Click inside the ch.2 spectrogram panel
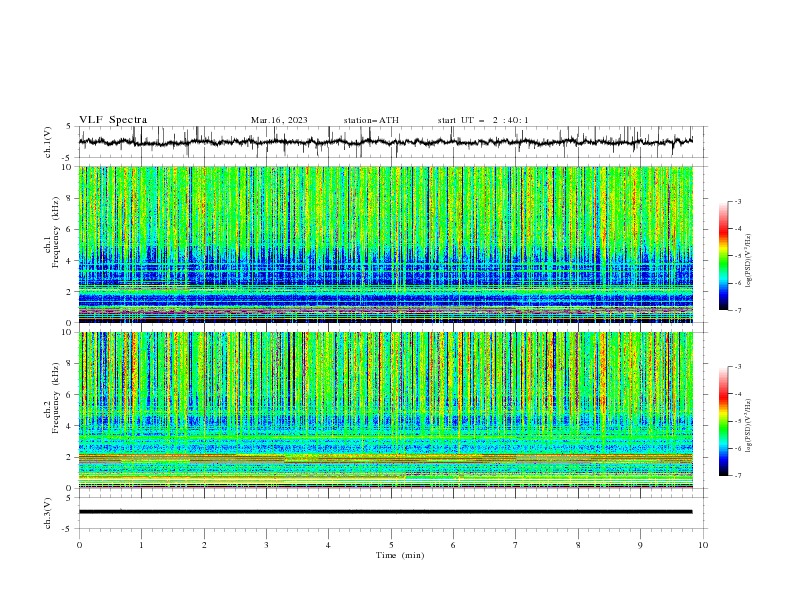Viewport: 792px width, 612px height. pos(385,410)
